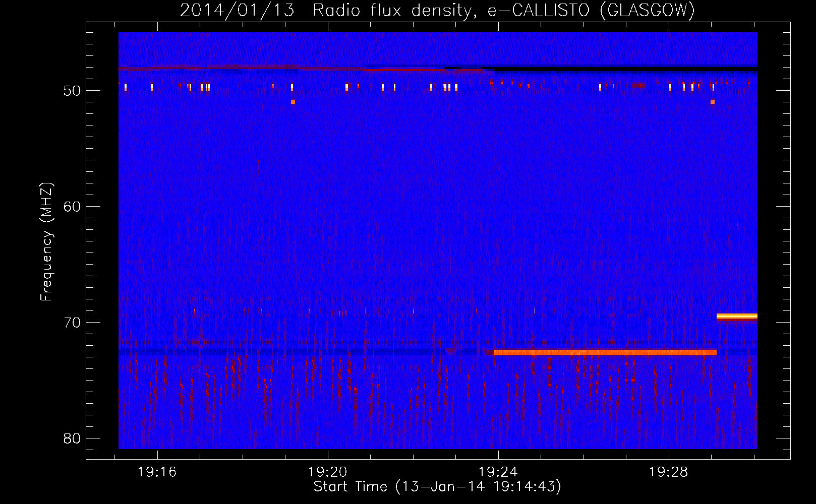Screen dimensions: 816x504
Task: Click the '19:20' time tick label
Action: click(x=328, y=472)
